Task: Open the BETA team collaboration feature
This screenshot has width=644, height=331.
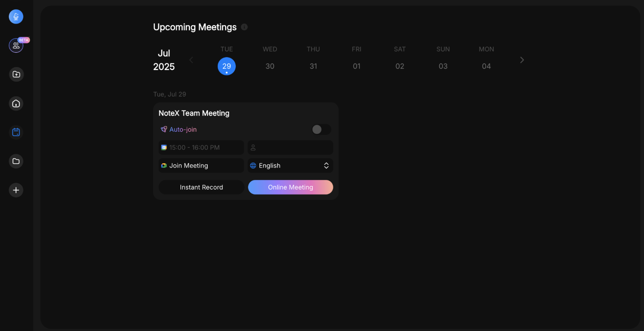Action: (16, 46)
